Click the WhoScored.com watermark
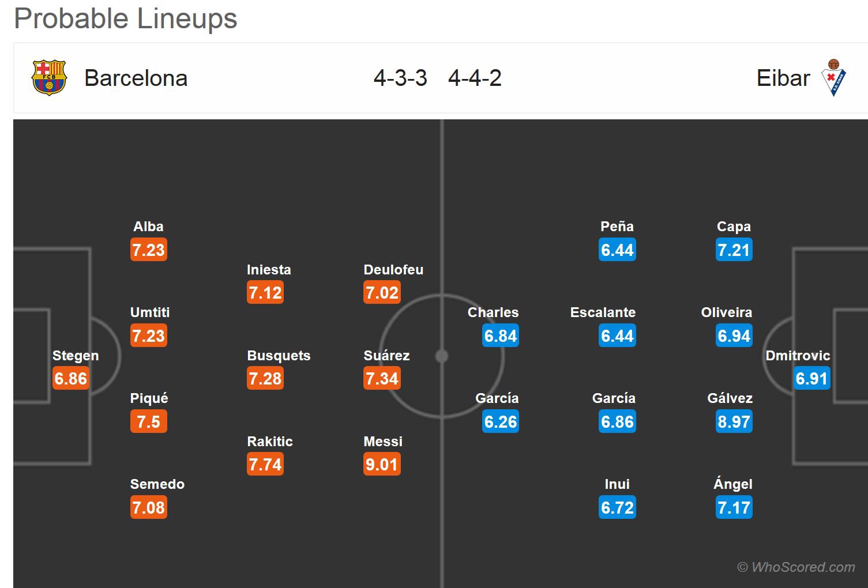The width and height of the screenshot is (868, 588). 796,567
